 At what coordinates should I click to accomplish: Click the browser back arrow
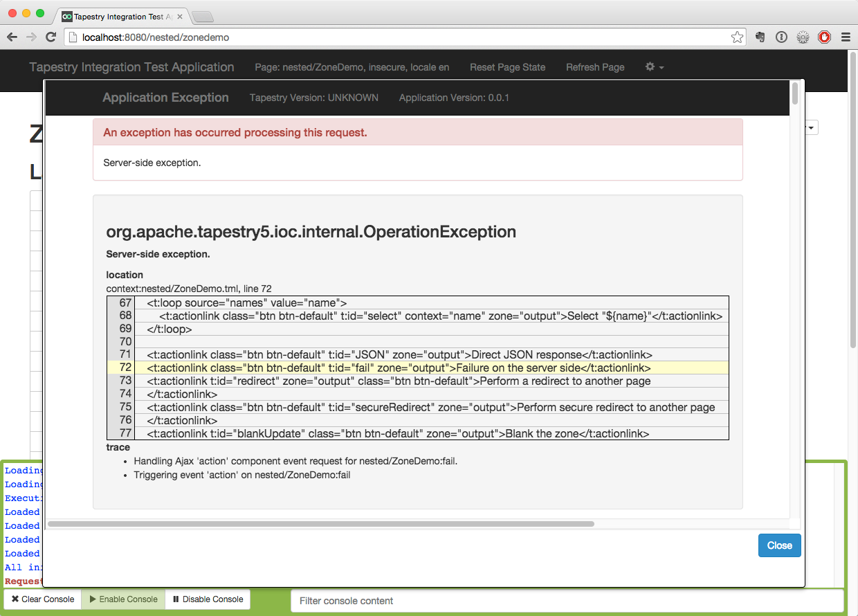(12, 37)
